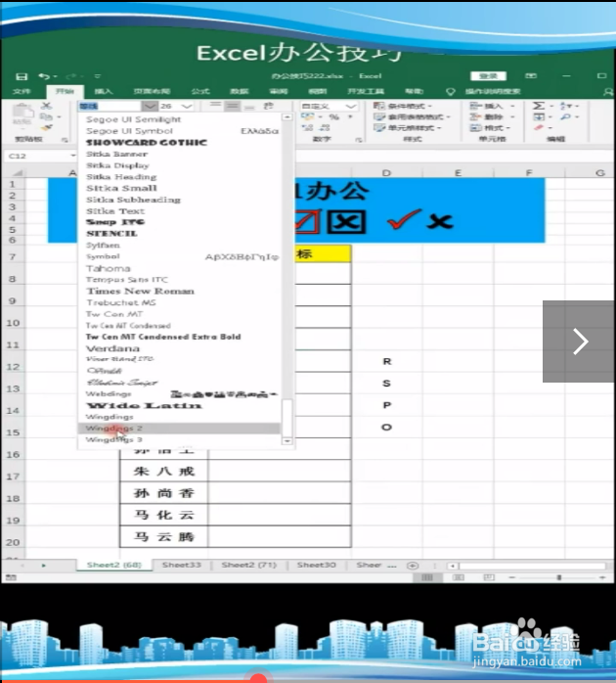This screenshot has height=683, width=616.
Task: Click the font list scroll up arrow
Action: (x=286, y=117)
